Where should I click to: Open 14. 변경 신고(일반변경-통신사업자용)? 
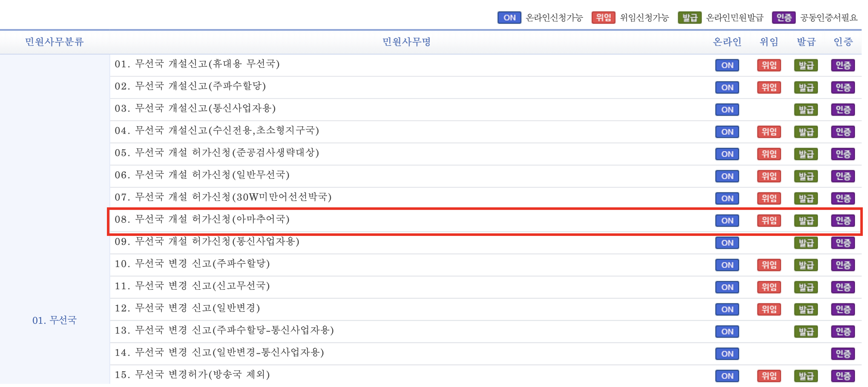(219, 353)
